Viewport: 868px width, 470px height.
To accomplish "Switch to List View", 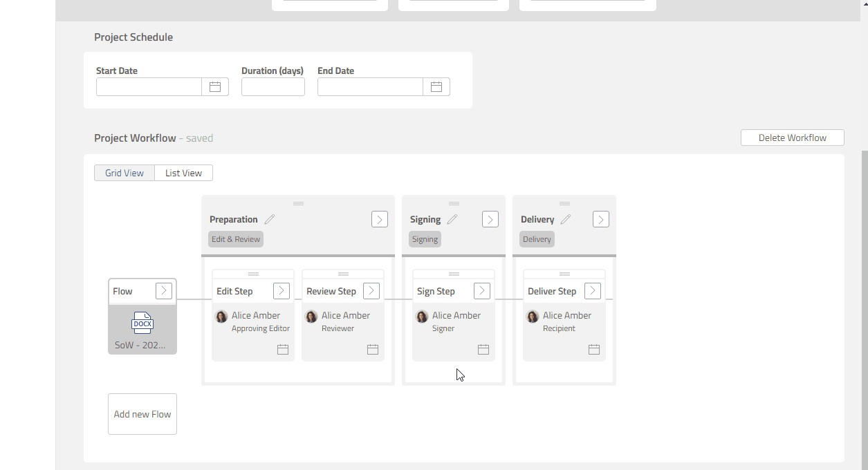I will tap(183, 173).
